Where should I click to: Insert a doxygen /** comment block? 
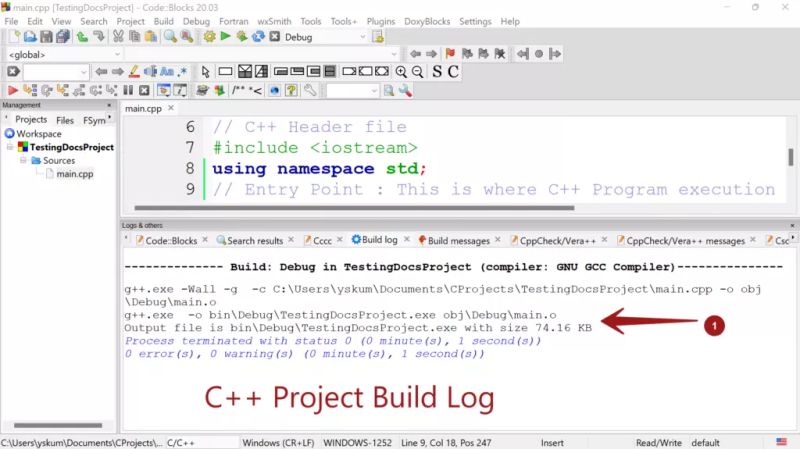point(238,91)
